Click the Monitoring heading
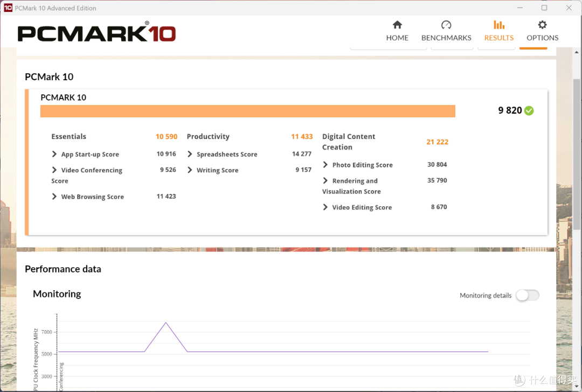 [x=57, y=293]
